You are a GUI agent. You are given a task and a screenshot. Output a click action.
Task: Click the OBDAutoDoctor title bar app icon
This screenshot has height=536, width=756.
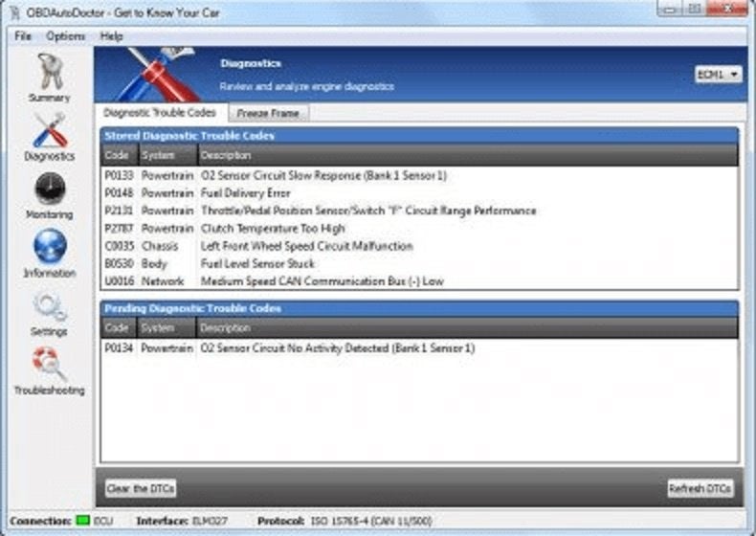click(14, 12)
